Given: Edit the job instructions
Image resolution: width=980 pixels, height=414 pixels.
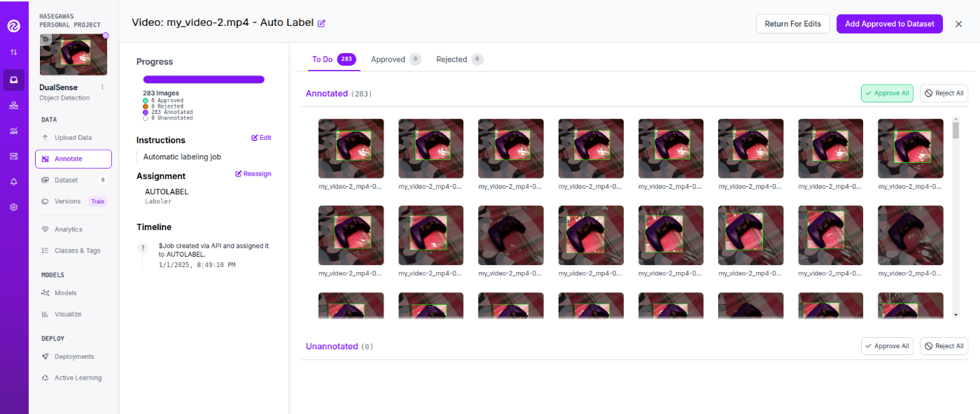Looking at the screenshot, I should click(261, 138).
